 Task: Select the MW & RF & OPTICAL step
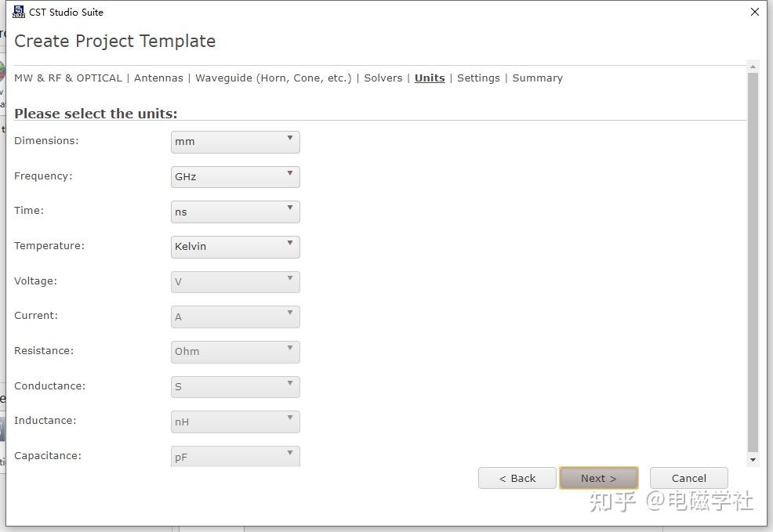[68, 78]
